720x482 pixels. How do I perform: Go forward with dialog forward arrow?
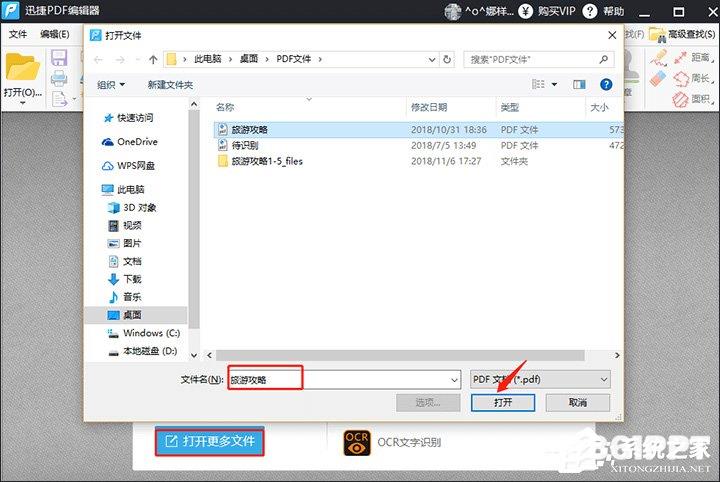click(120, 59)
